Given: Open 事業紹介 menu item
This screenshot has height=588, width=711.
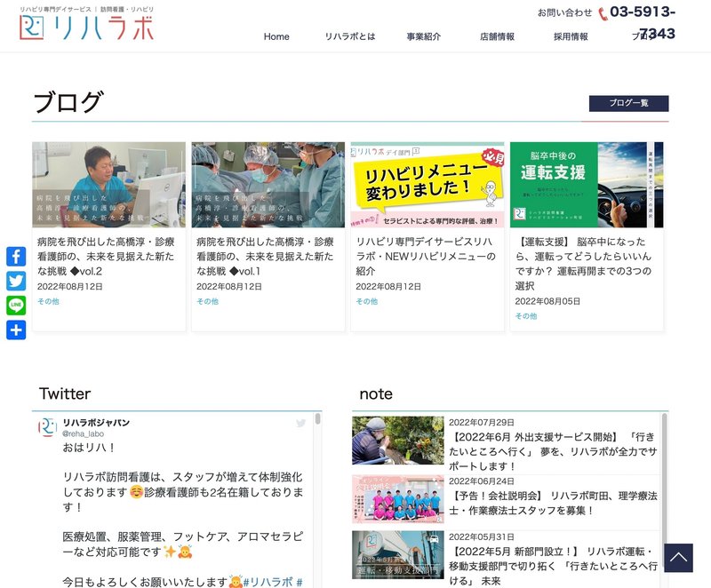Looking at the screenshot, I should point(424,36).
